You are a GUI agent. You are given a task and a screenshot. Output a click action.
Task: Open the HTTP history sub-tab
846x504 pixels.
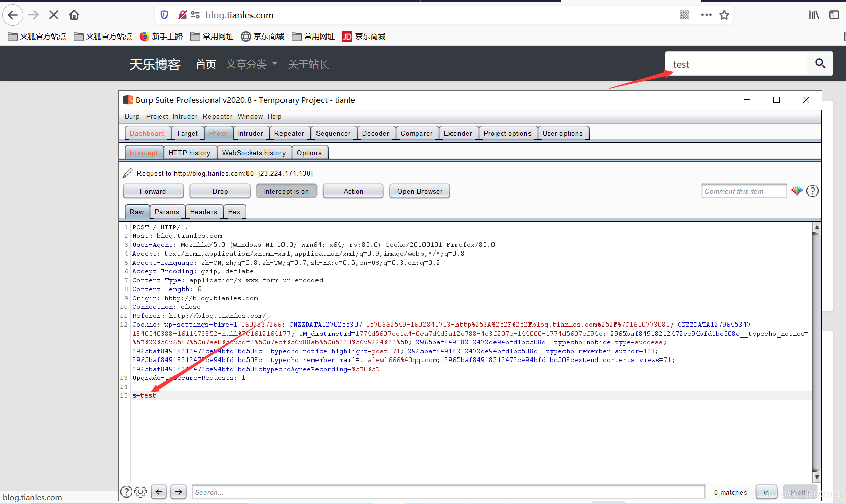click(x=190, y=153)
